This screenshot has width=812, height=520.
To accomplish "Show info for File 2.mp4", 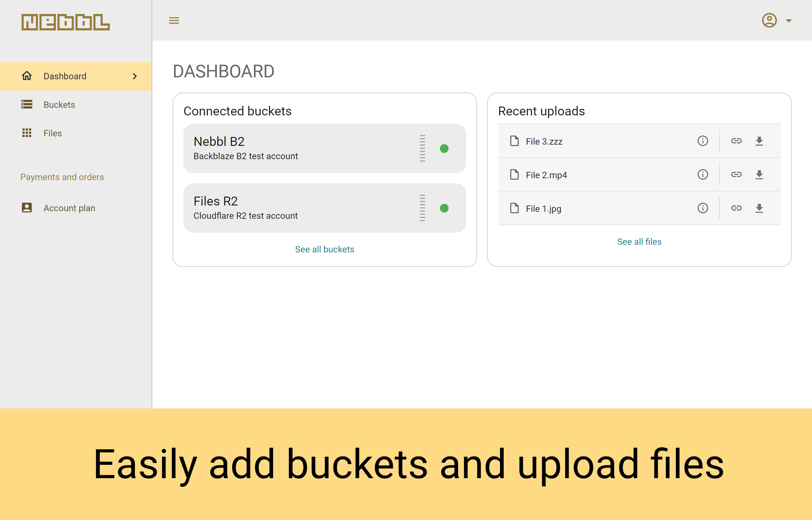I will pos(703,175).
